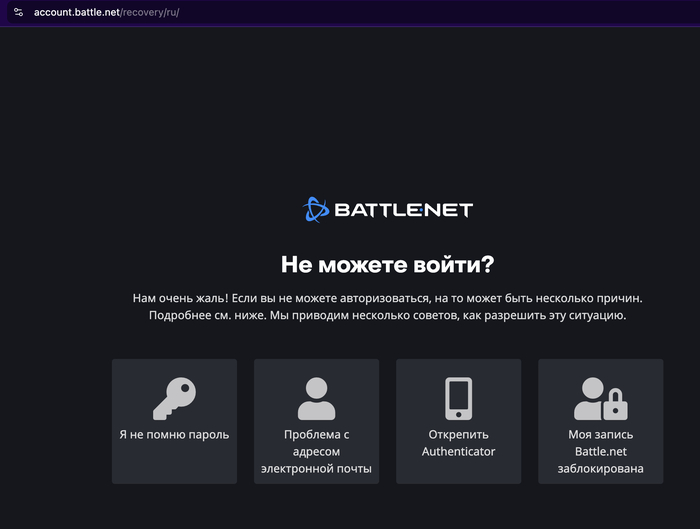Click the site settings icon in address bar

18,12
